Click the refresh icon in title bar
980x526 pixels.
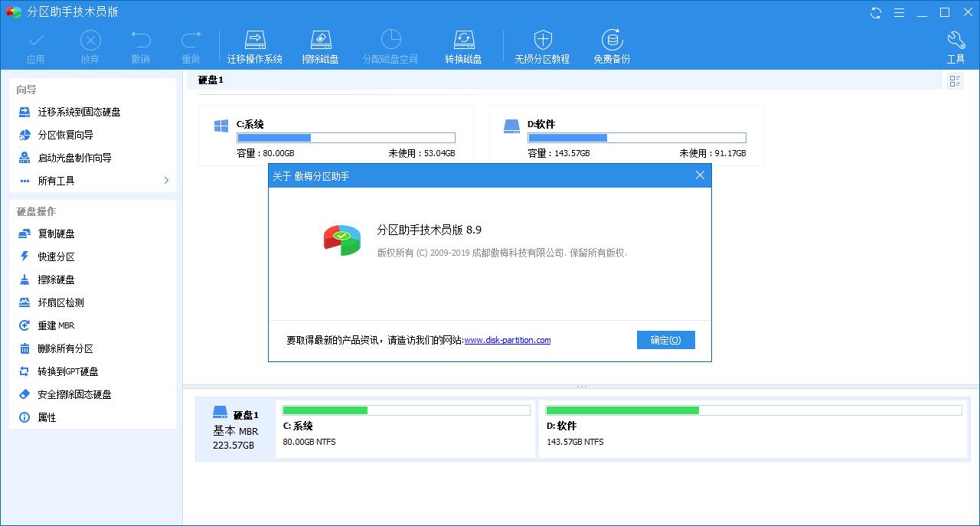click(876, 12)
